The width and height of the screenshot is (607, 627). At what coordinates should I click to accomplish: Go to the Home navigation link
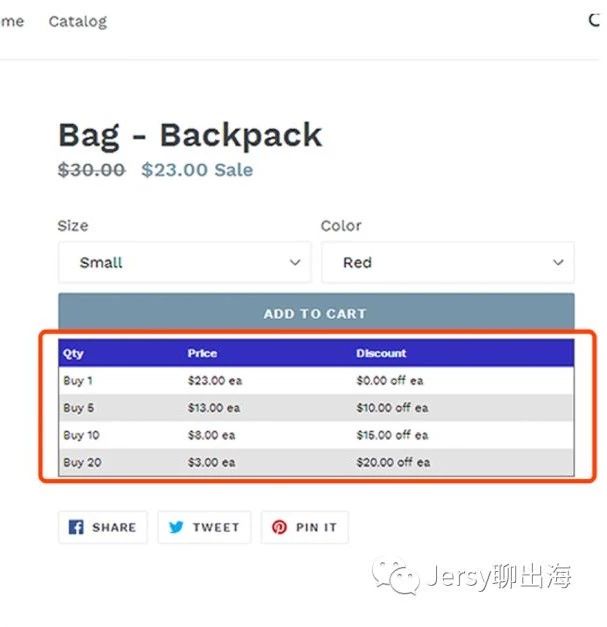(12, 21)
